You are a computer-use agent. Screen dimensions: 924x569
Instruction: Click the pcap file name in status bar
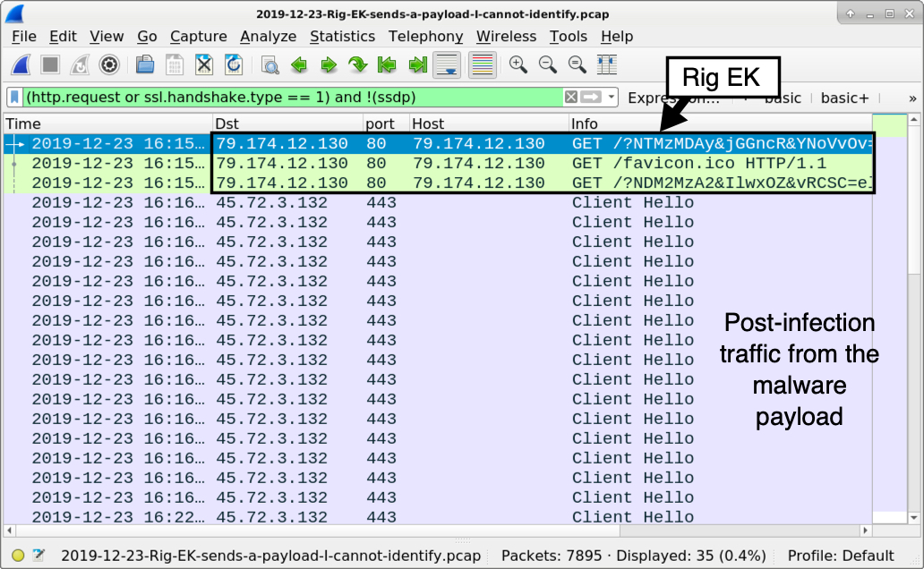coord(270,556)
